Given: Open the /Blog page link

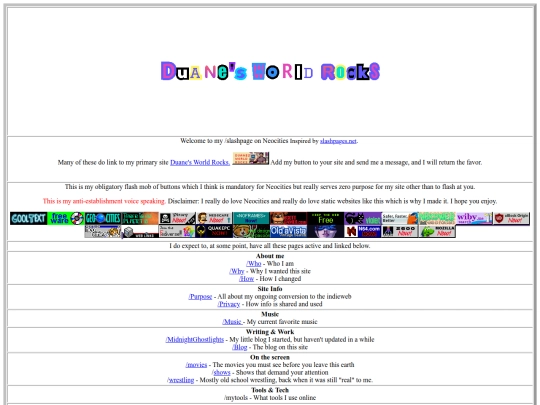Looking at the screenshot, I should coord(240,347).
